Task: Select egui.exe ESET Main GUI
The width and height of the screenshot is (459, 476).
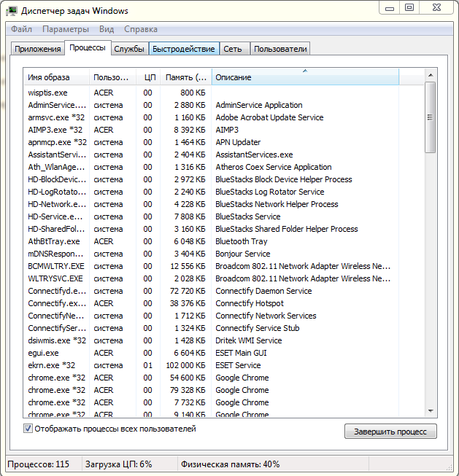Action: [x=211, y=353]
